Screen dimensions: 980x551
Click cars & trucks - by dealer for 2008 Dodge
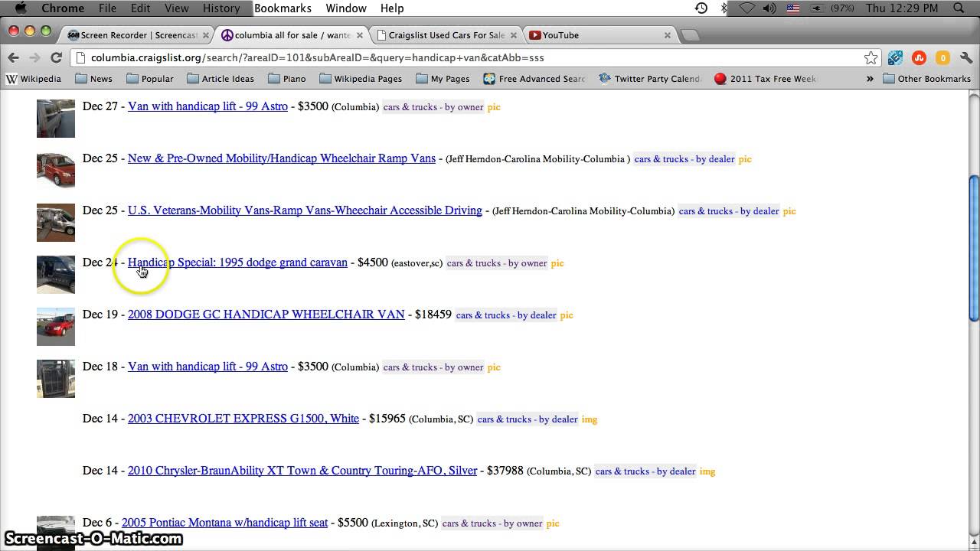point(506,315)
